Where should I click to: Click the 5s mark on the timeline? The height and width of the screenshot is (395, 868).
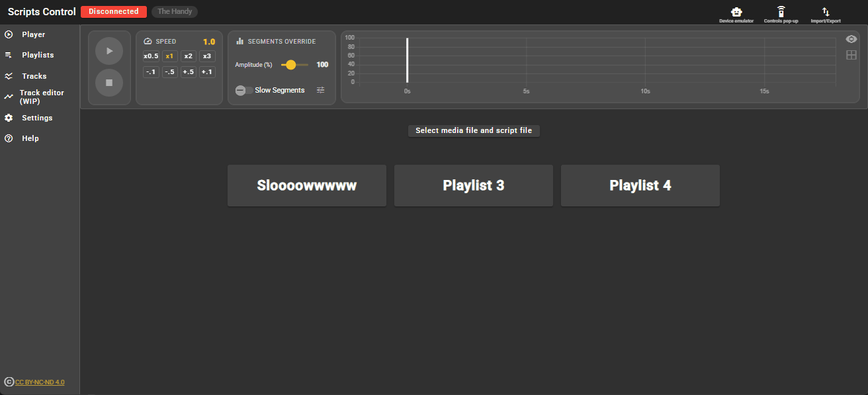[526, 91]
